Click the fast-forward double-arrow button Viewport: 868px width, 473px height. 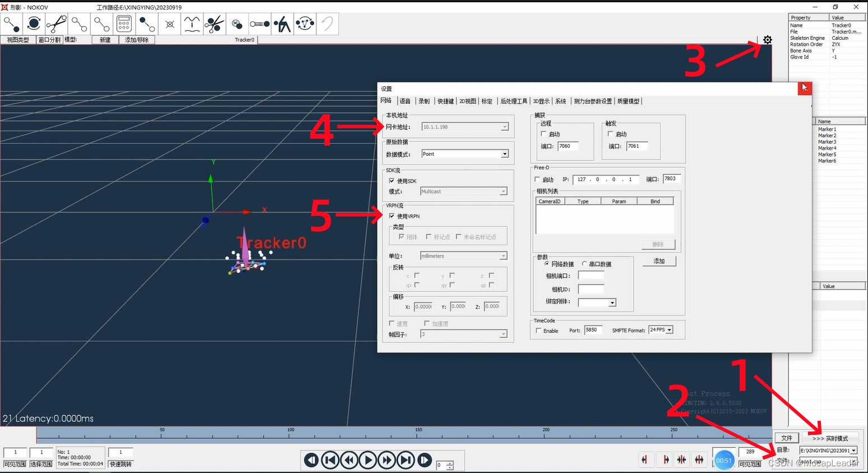point(387,460)
